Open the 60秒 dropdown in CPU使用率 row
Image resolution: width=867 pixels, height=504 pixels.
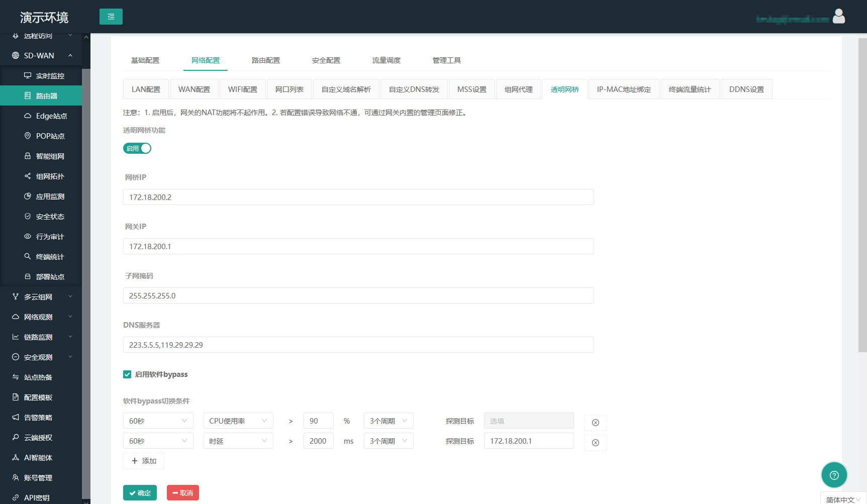158,421
